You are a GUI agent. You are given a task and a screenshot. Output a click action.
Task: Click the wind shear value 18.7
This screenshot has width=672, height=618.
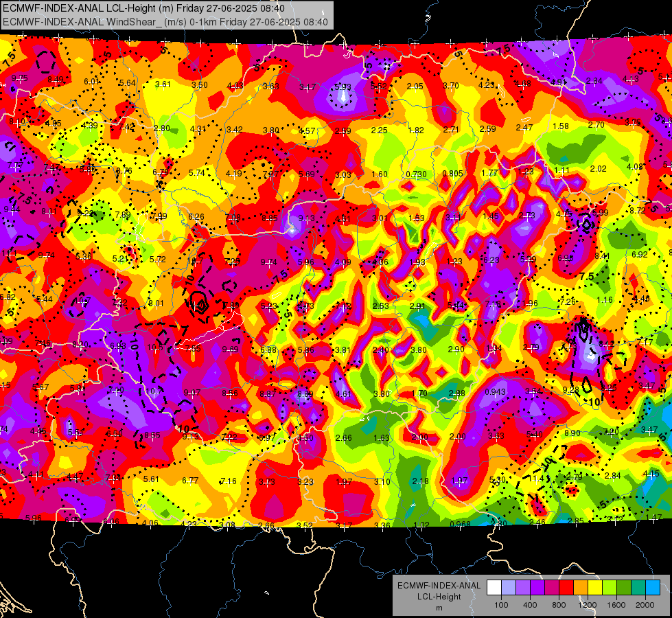pyautogui.click(x=195, y=261)
